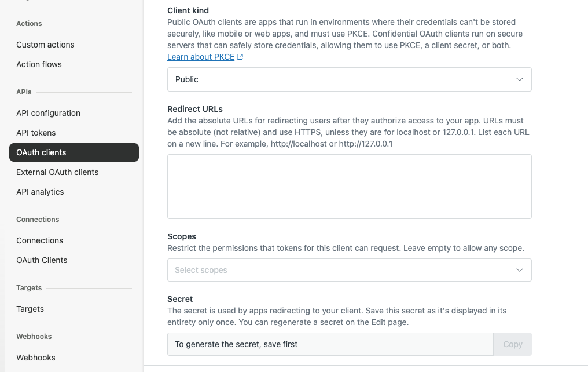Select the highlighted OAuth clients item
This screenshot has height=372, width=588.
(x=74, y=152)
